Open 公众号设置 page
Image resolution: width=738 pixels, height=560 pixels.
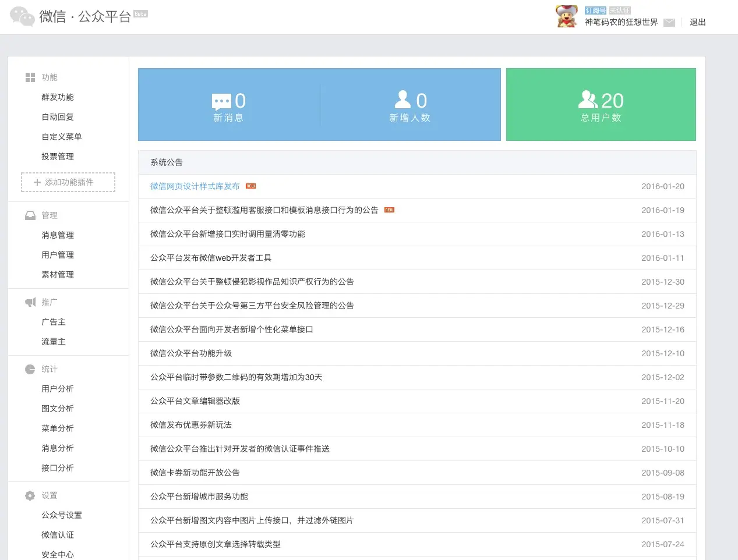pos(62,515)
